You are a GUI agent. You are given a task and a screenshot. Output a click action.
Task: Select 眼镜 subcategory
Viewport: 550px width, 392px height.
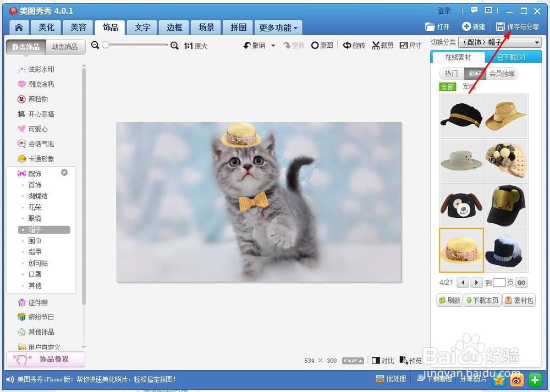point(35,218)
